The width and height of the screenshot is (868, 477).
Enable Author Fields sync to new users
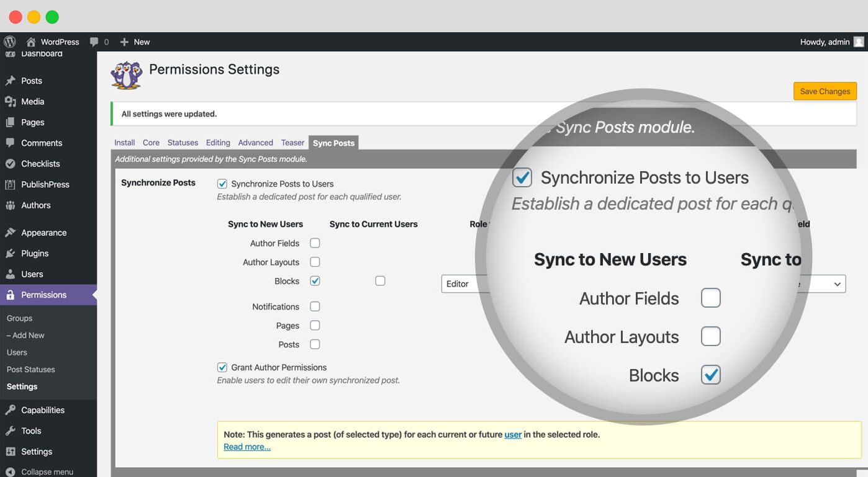point(315,243)
